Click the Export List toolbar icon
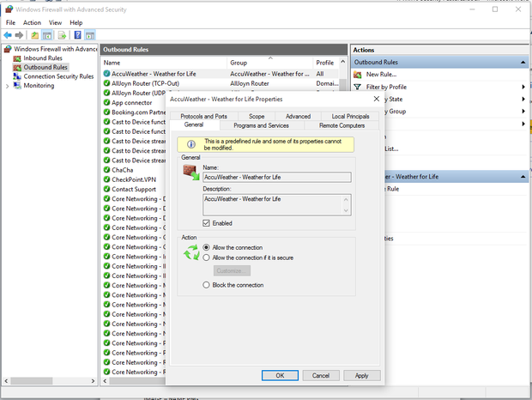Viewport: 532px width, 400px height. tap(62, 35)
